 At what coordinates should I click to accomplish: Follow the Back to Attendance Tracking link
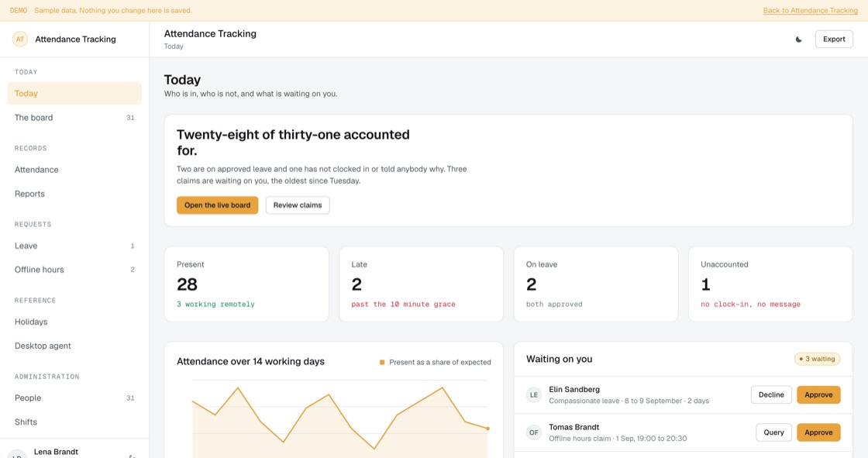tap(810, 11)
